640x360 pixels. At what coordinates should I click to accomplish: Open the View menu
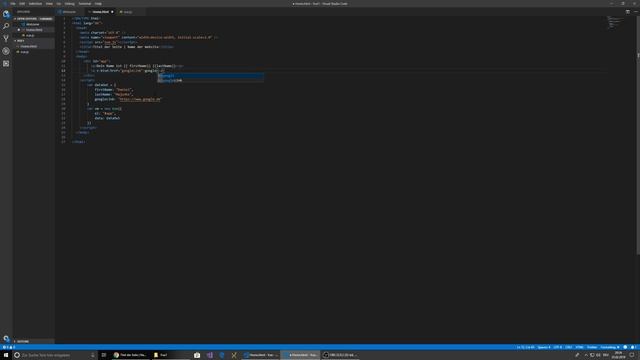49,4
